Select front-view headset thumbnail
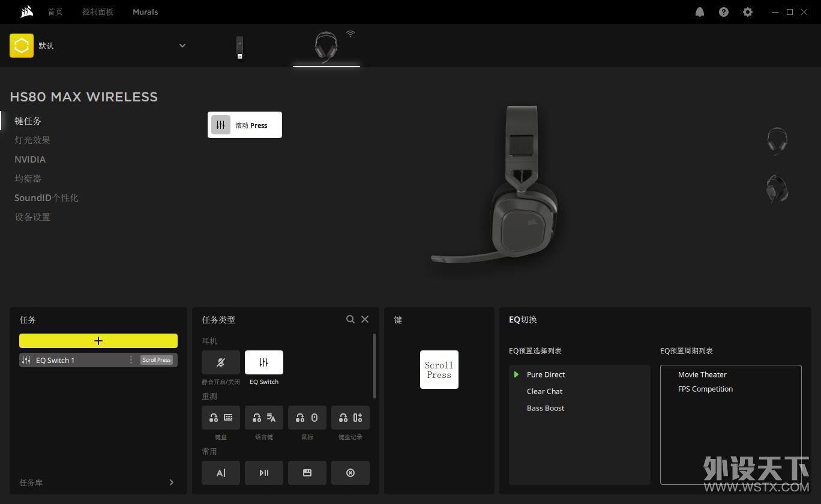Image resolution: width=821 pixels, height=504 pixels. [777, 142]
